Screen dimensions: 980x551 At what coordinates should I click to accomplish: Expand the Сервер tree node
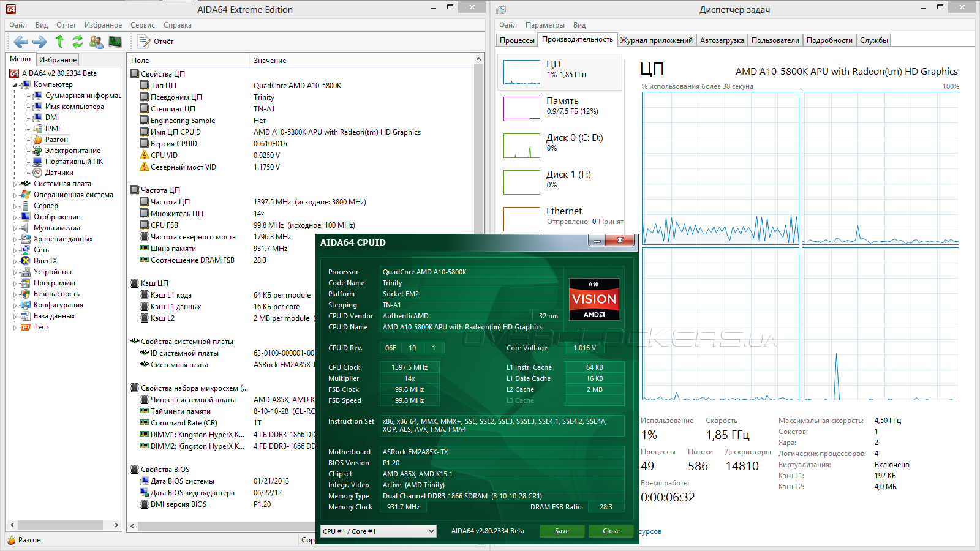(x=15, y=206)
